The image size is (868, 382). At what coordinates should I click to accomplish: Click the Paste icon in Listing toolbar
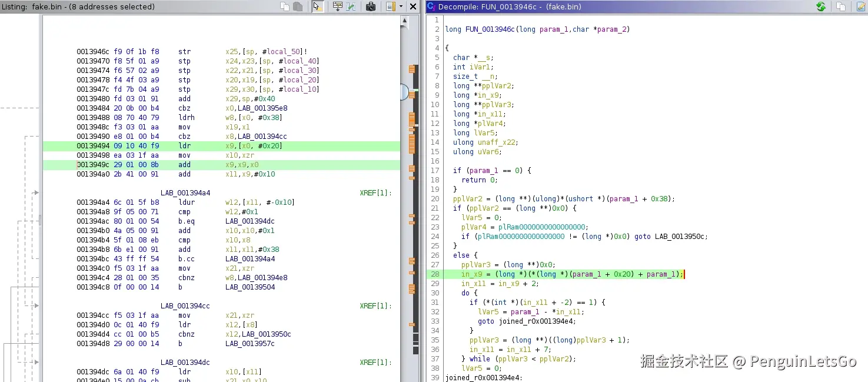[298, 6]
